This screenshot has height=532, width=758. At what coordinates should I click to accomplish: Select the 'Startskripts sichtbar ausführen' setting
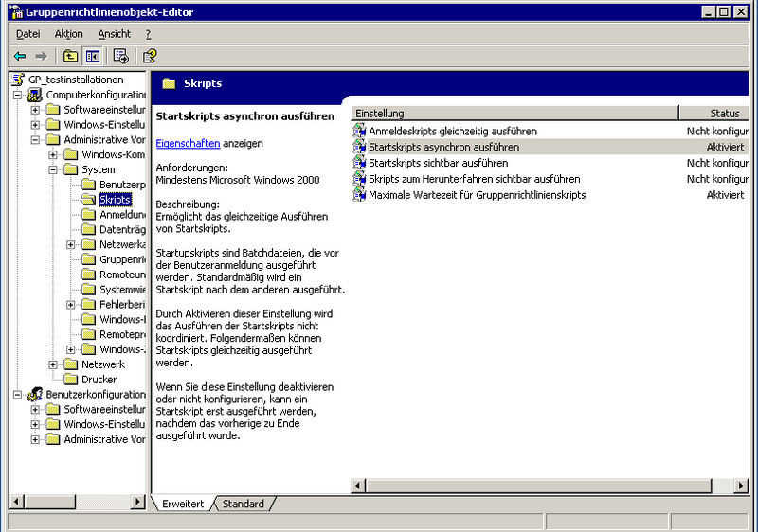pyautogui.click(x=438, y=163)
